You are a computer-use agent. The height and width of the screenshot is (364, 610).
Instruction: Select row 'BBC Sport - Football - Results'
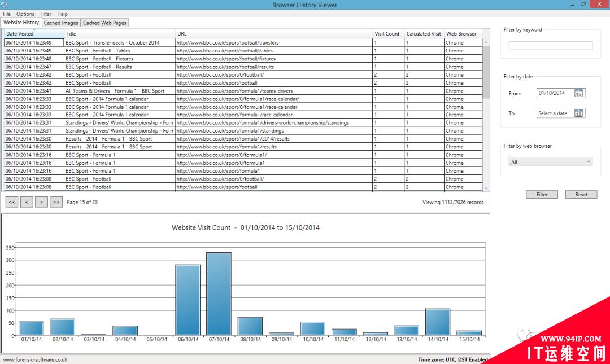click(243, 67)
